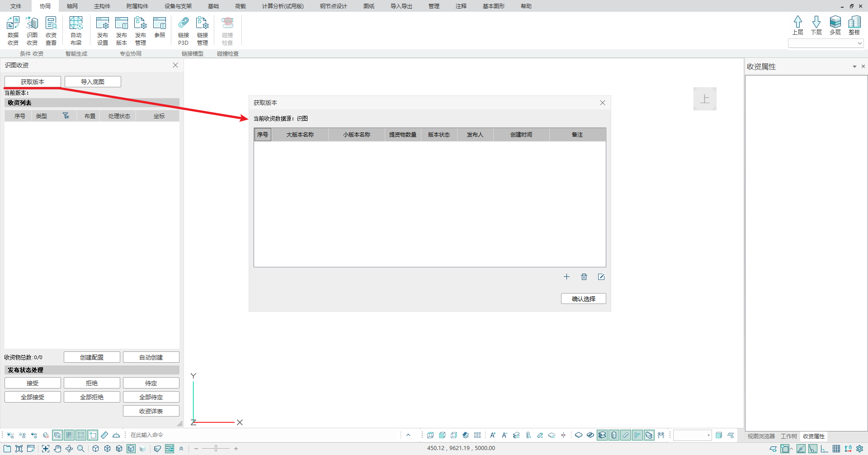Click the 导入底图 button
Image resolution: width=868 pixels, height=455 pixels.
[x=93, y=81]
